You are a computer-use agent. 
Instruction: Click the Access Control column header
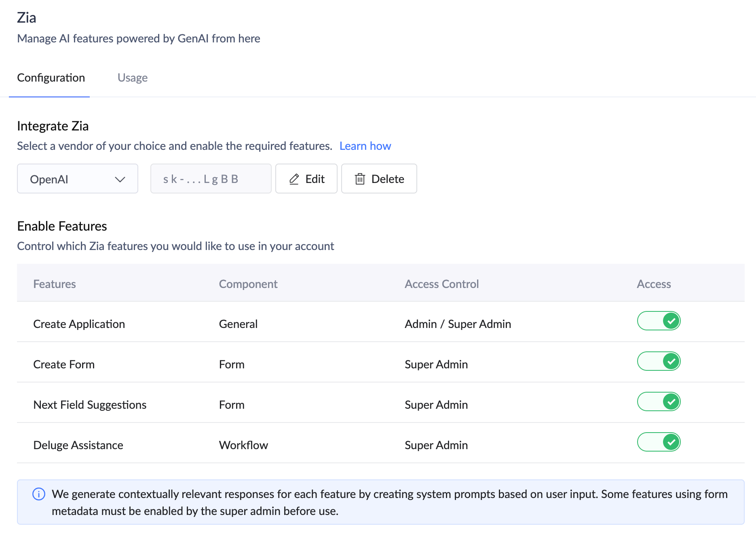(x=442, y=284)
